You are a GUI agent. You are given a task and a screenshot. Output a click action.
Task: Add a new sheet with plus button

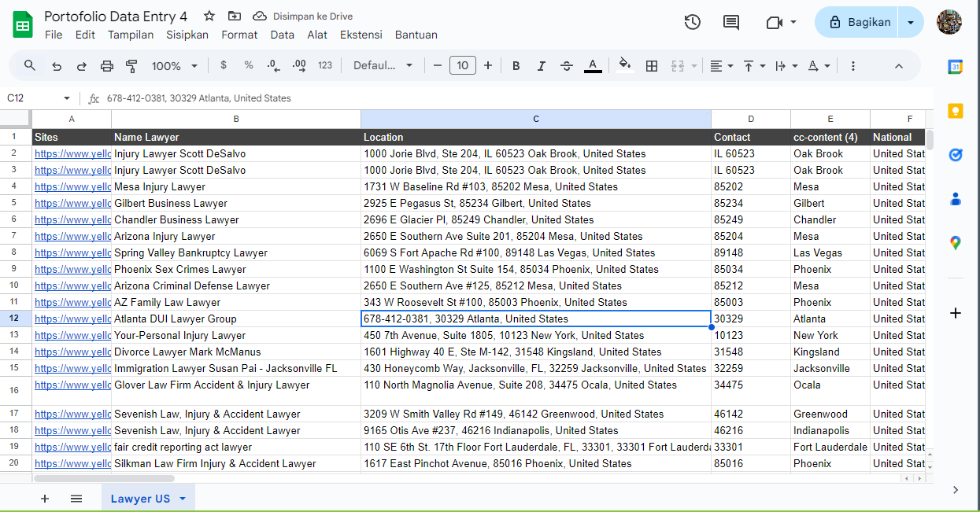click(x=45, y=499)
